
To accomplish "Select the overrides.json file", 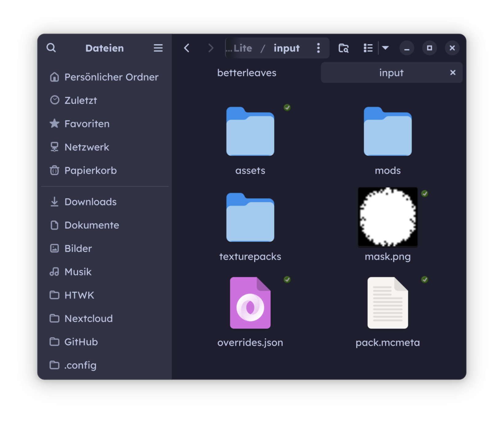I will click(250, 303).
